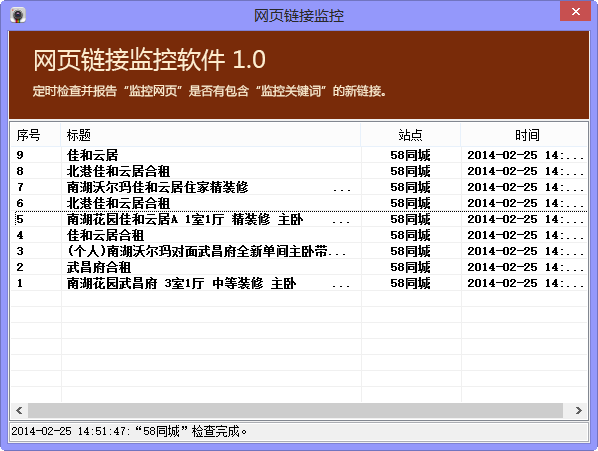Select row 5 南湖花园佳和云居A 1室1厅
Image resolution: width=598 pixels, height=451 pixels.
click(x=299, y=219)
